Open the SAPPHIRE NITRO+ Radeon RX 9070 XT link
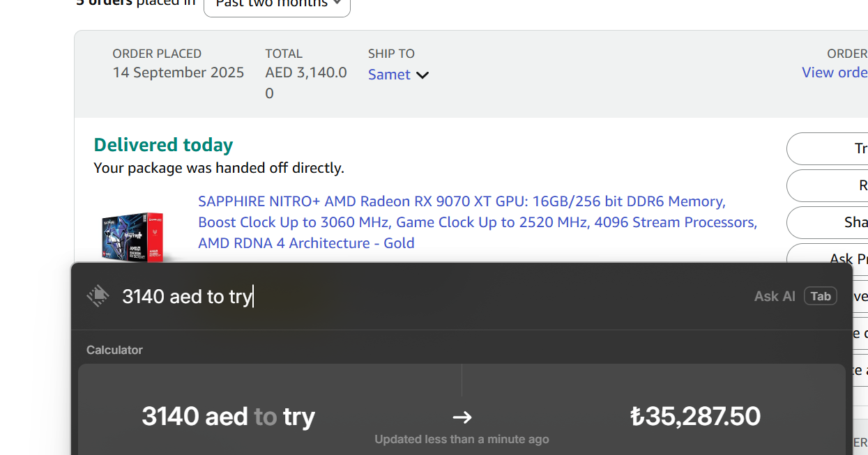This screenshot has width=868, height=455. point(478,222)
